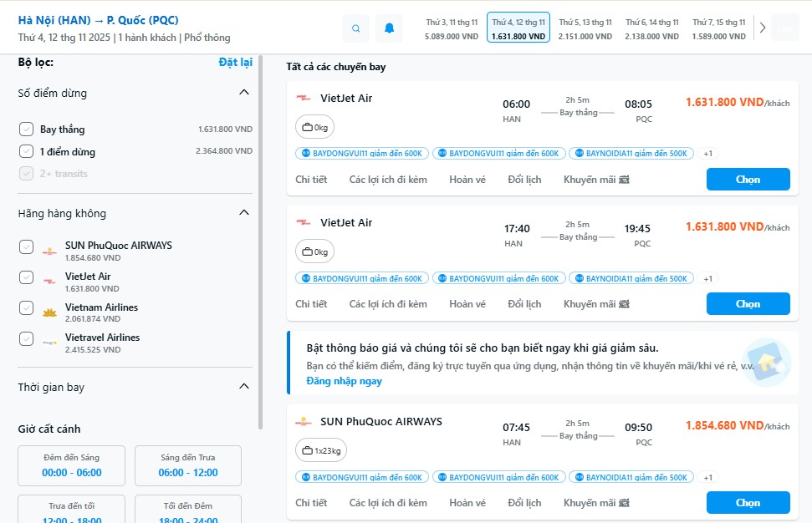The height and width of the screenshot is (523, 812).
Task: Click the VietJet Air logo on 06:00 flight
Action: 304,98
